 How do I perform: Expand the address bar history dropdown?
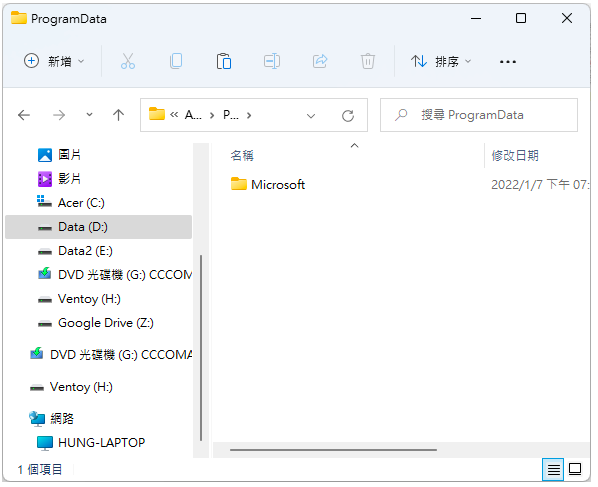(x=311, y=116)
